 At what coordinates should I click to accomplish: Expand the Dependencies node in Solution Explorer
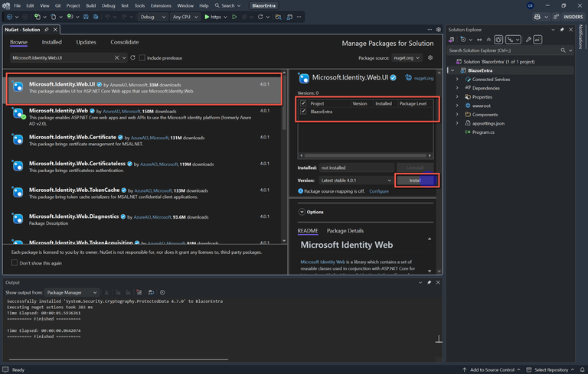[458, 88]
